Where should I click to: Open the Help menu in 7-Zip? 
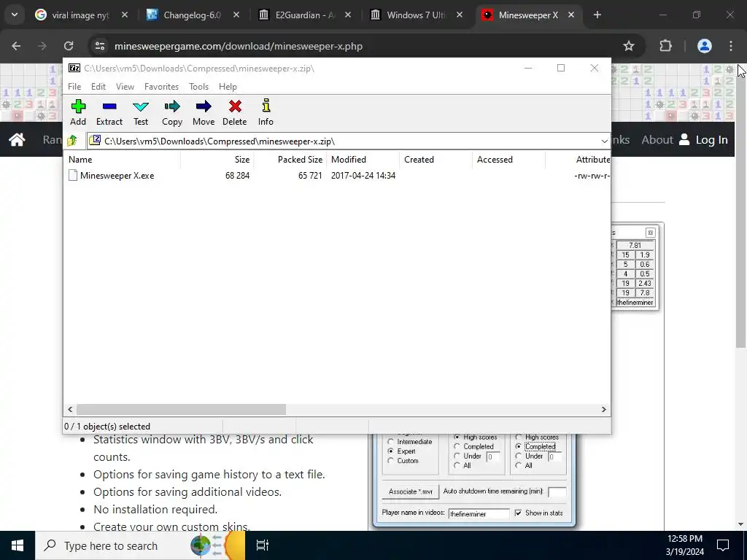pyautogui.click(x=228, y=87)
